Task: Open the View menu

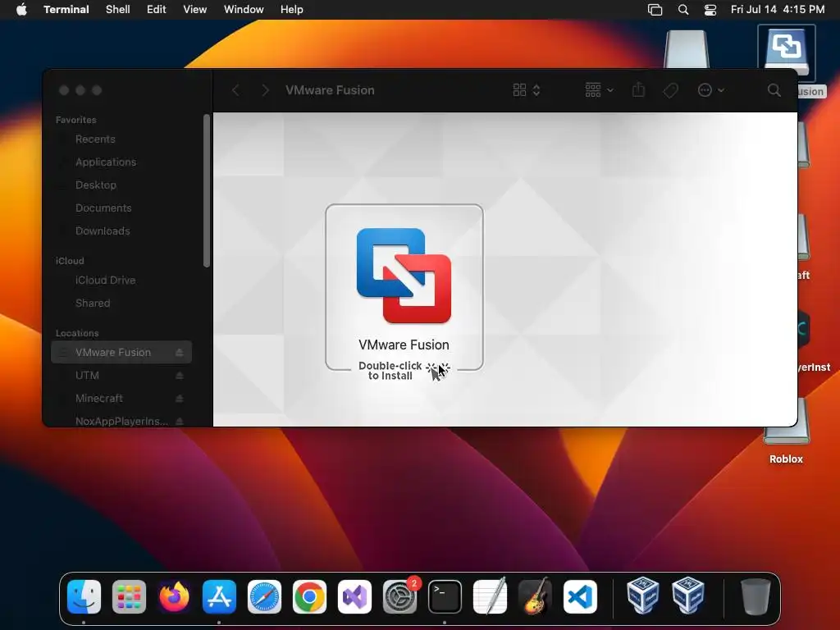Action: (195, 10)
